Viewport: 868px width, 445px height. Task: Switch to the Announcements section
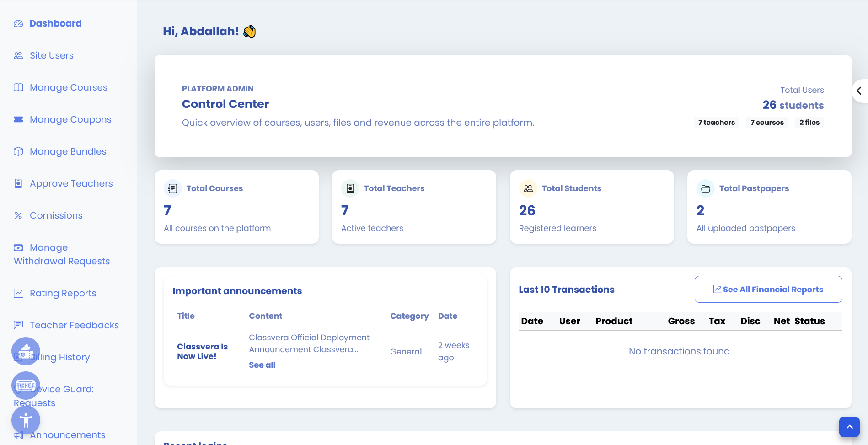coord(67,435)
